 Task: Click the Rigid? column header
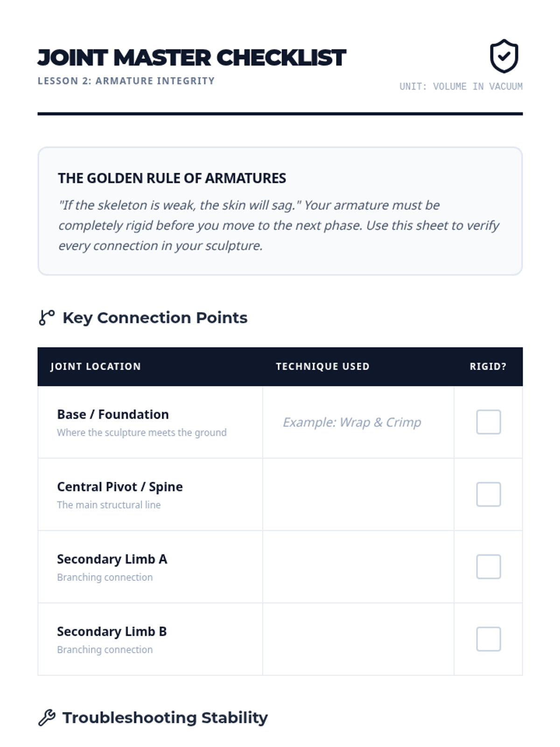click(488, 366)
